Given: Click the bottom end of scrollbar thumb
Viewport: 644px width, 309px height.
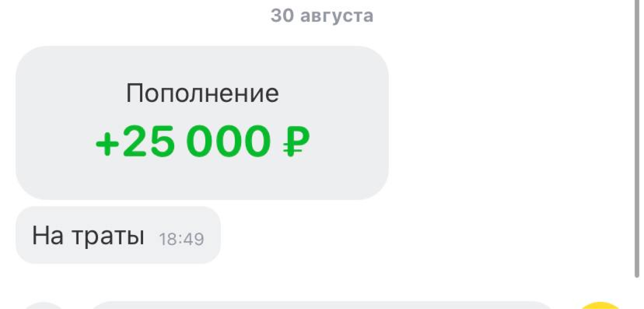Looking at the screenshot, I should [637, 275].
